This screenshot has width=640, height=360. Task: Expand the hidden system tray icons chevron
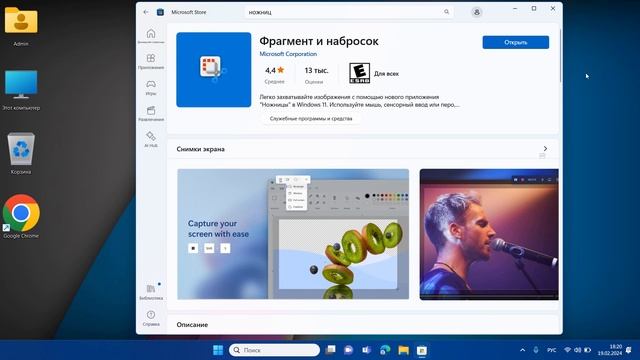pos(522,350)
